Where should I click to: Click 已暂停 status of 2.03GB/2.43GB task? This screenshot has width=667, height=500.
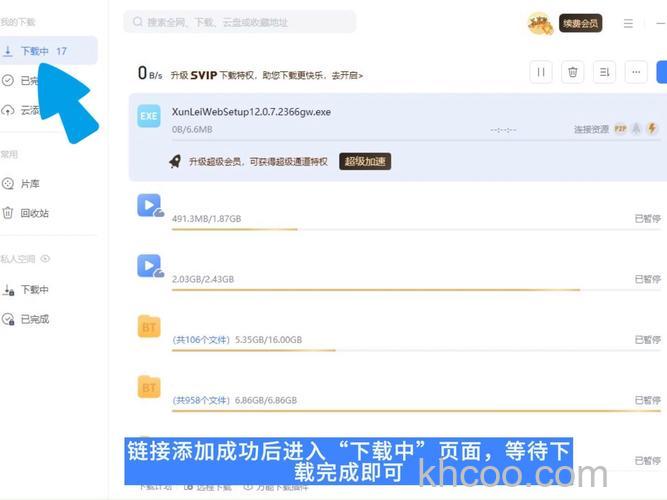(647, 279)
